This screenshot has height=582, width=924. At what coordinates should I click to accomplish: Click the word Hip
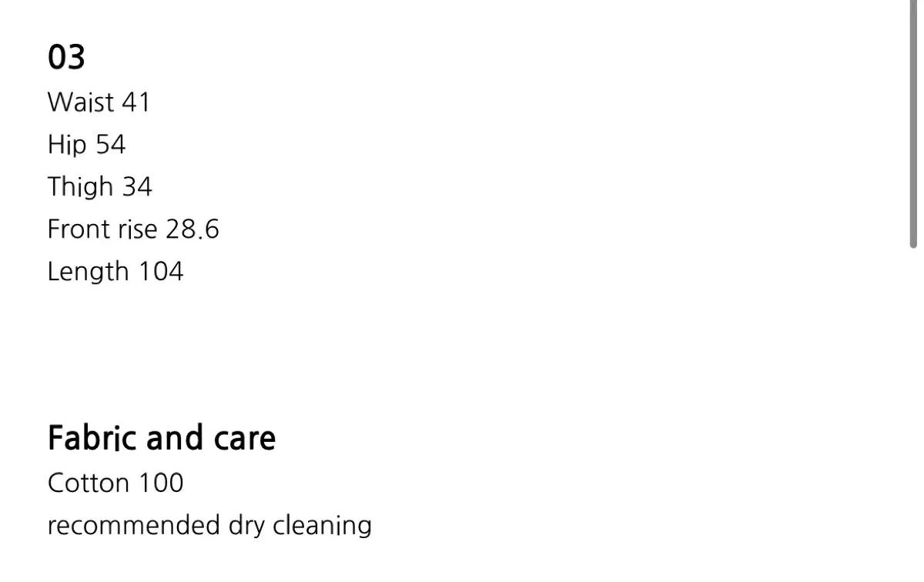pos(67,145)
